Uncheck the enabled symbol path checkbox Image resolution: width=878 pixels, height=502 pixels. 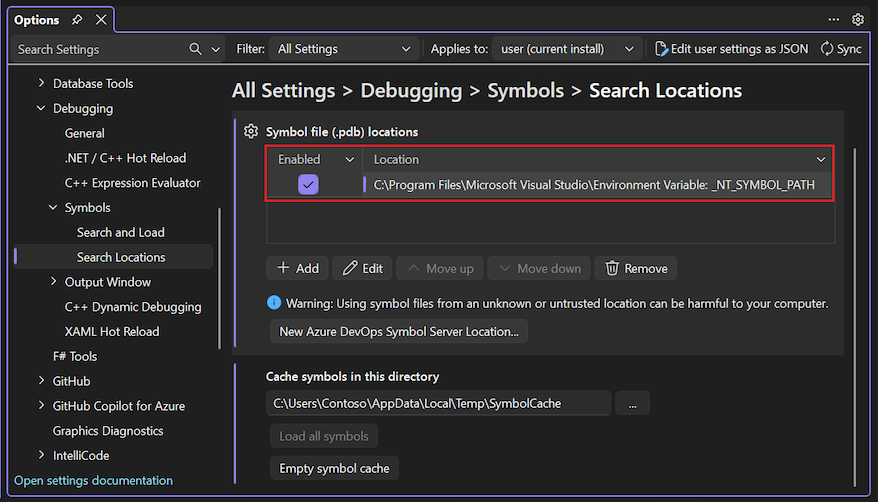click(308, 184)
